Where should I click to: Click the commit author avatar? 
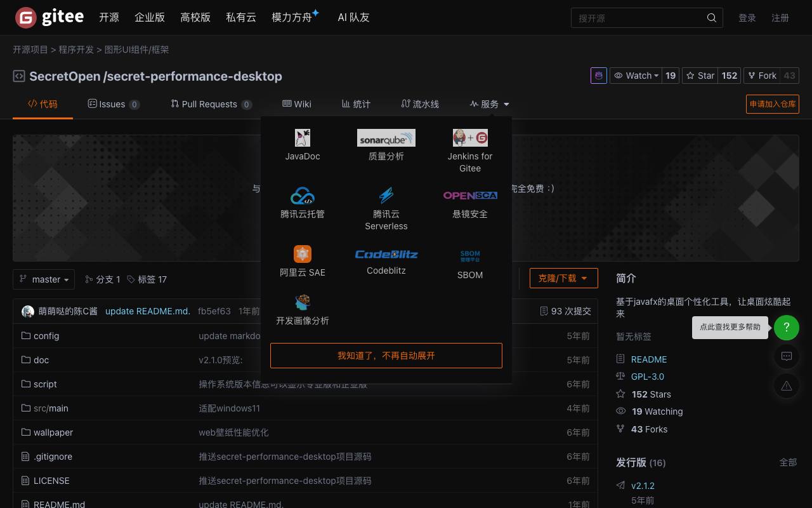tap(28, 311)
